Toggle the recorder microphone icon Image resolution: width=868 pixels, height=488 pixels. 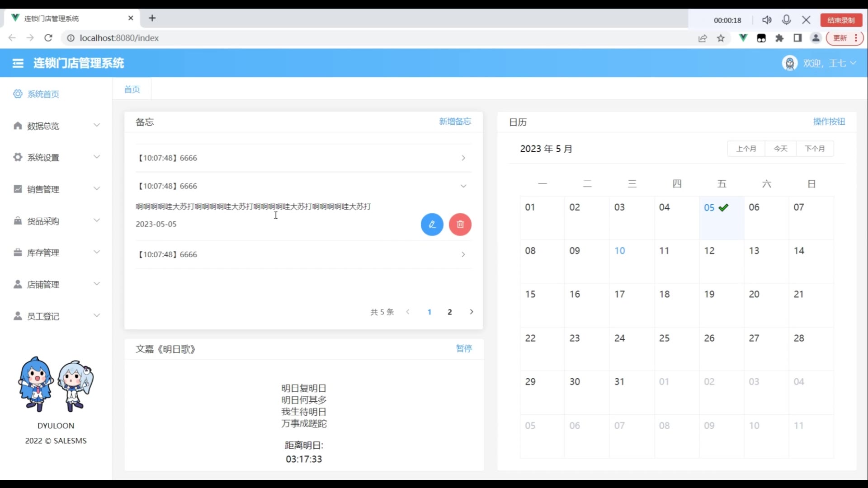coord(786,20)
